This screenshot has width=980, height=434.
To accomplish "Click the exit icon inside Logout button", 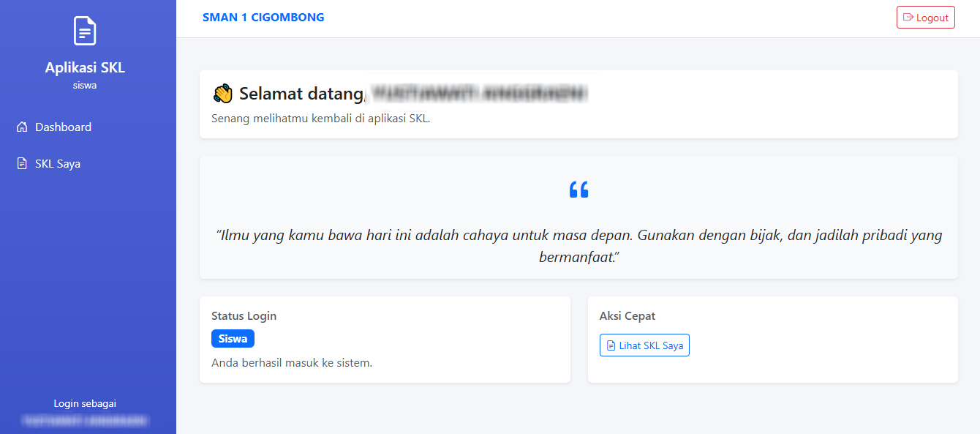I will pos(908,18).
